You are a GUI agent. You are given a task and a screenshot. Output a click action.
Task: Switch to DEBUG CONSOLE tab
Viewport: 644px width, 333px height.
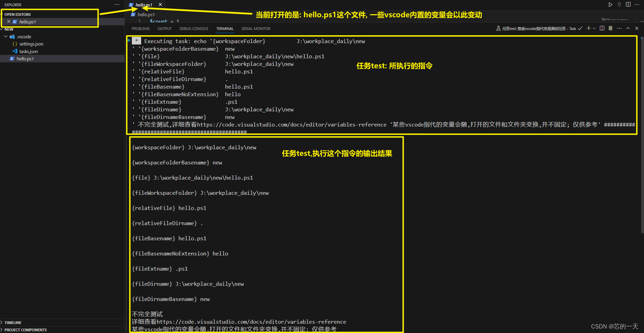click(x=194, y=29)
